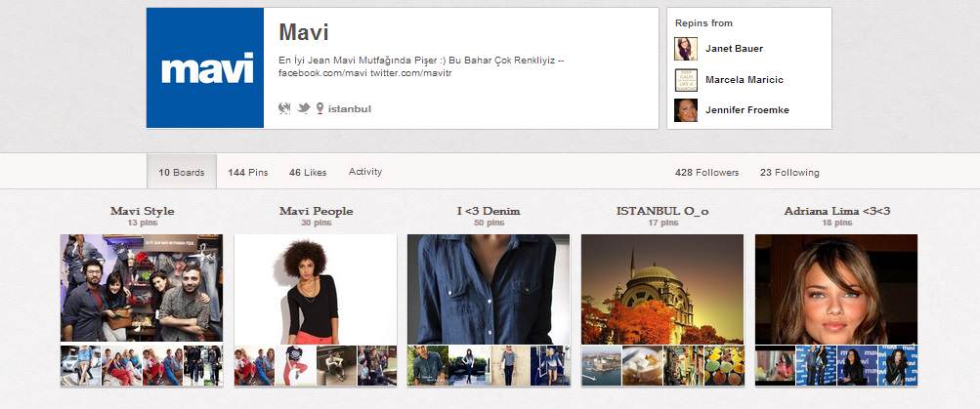
Task: Open Marcela Maricic's profile name link
Action: tap(744, 80)
